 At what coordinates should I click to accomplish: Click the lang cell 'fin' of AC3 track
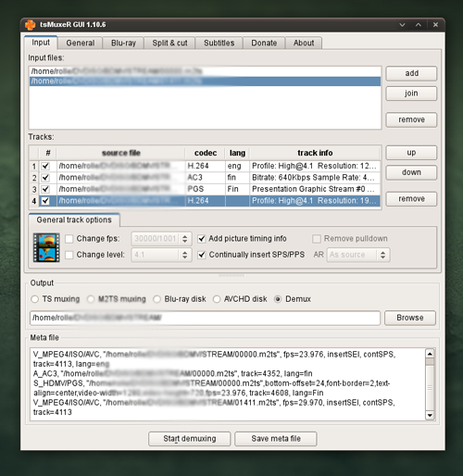(x=237, y=178)
